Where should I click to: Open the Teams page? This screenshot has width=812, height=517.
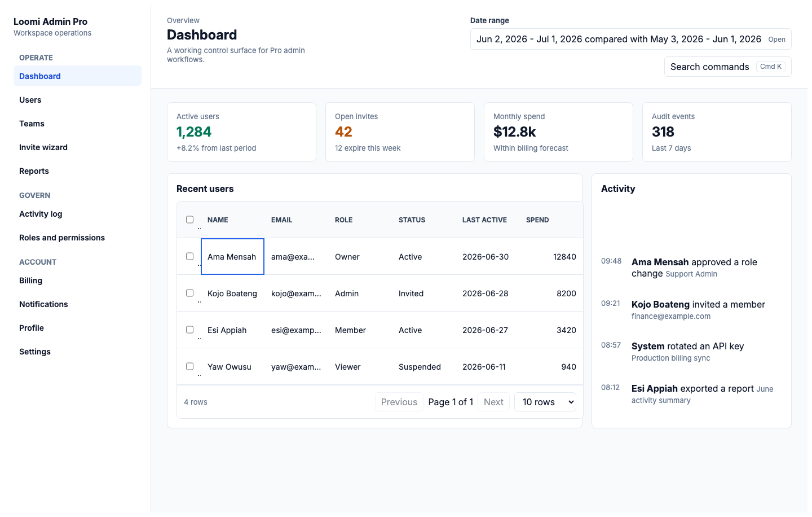click(77, 124)
